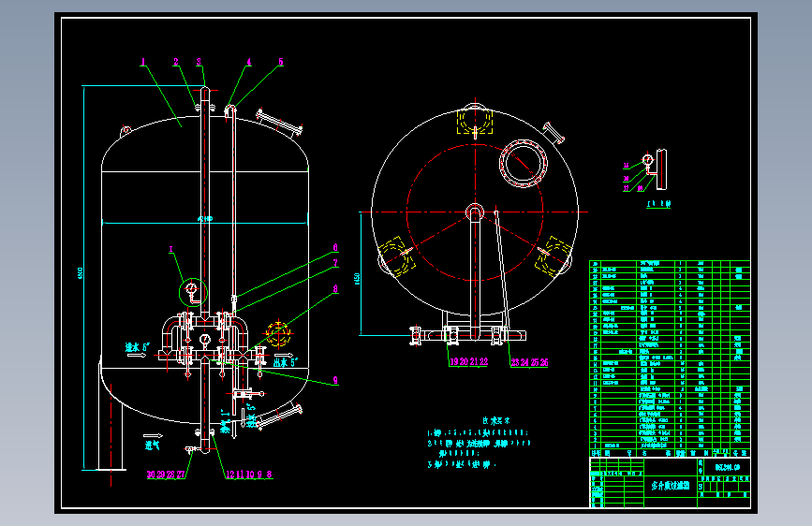Click the '30 29 28 27' callout group

166,475
